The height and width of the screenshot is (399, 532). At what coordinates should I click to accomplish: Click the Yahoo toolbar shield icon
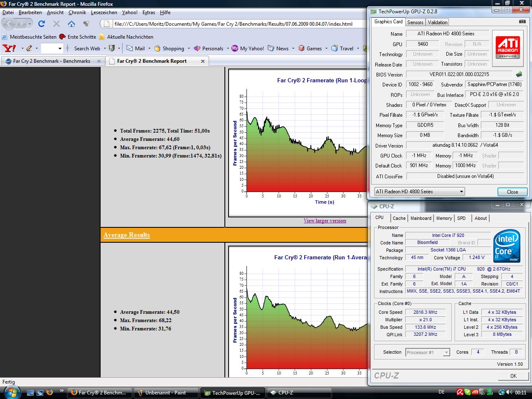(111, 48)
